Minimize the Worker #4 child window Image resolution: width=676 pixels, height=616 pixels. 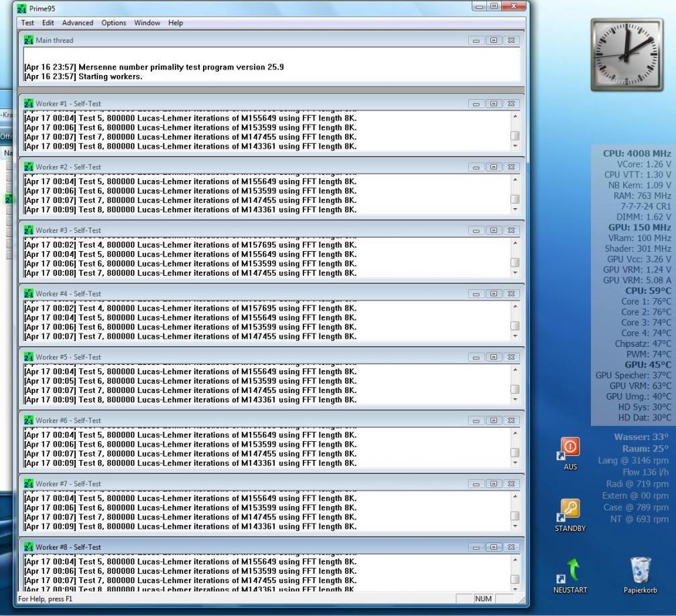(476, 293)
